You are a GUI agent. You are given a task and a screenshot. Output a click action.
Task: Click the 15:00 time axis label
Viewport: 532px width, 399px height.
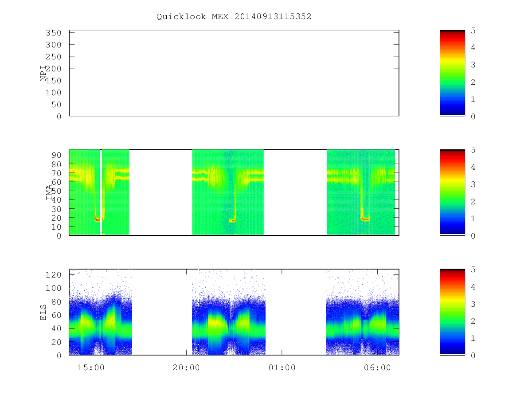(x=91, y=368)
